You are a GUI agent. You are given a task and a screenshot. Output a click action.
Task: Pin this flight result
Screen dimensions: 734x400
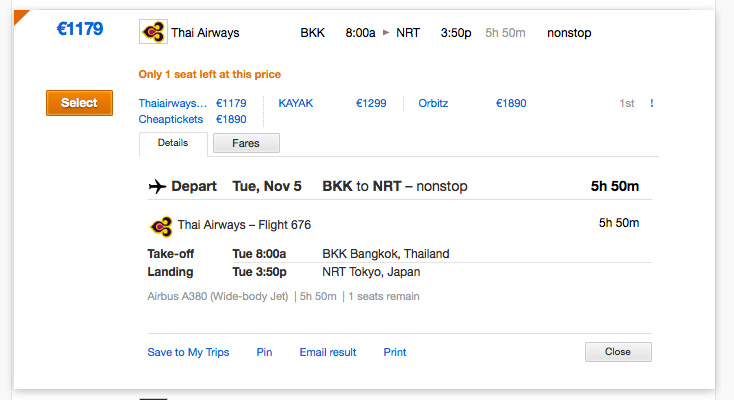pyautogui.click(x=264, y=352)
